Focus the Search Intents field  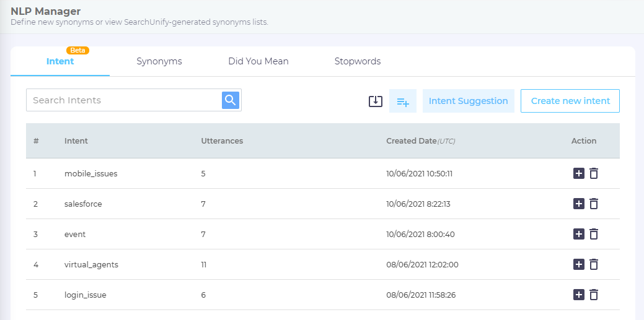pos(124,100)
